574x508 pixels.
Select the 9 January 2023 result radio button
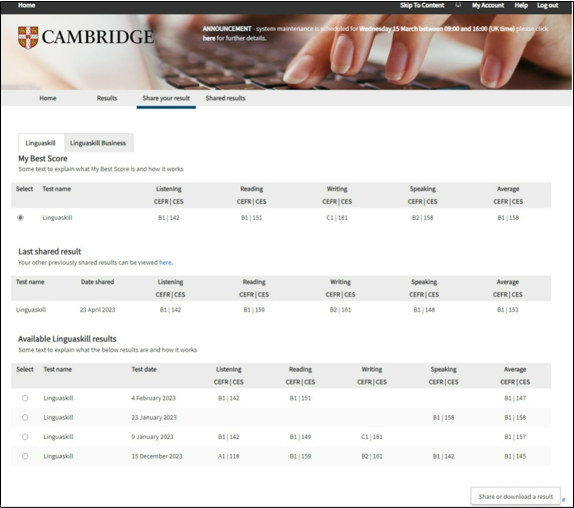click(x=25, y=437)
